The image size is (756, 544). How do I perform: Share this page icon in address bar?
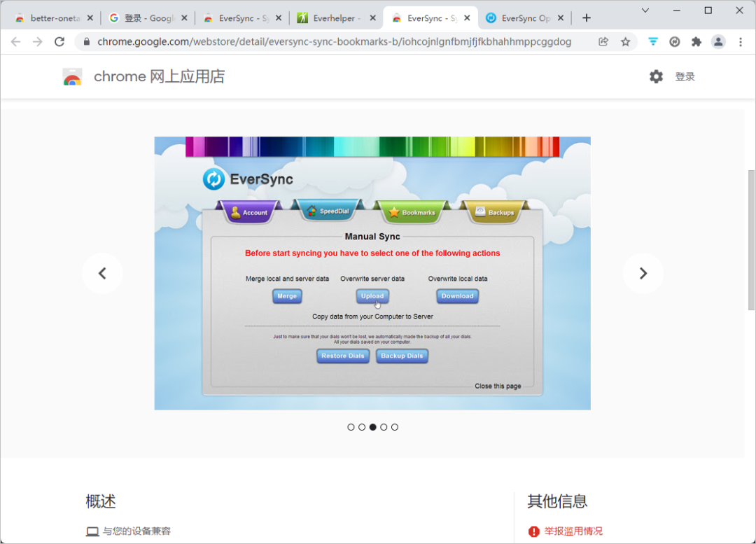(603, 42)
